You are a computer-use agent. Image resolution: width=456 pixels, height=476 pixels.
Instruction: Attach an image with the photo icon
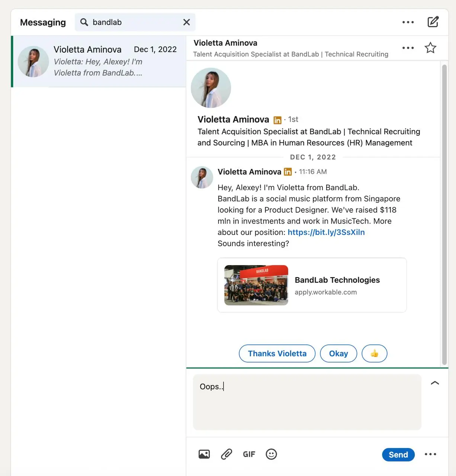[x=204, y=454]
